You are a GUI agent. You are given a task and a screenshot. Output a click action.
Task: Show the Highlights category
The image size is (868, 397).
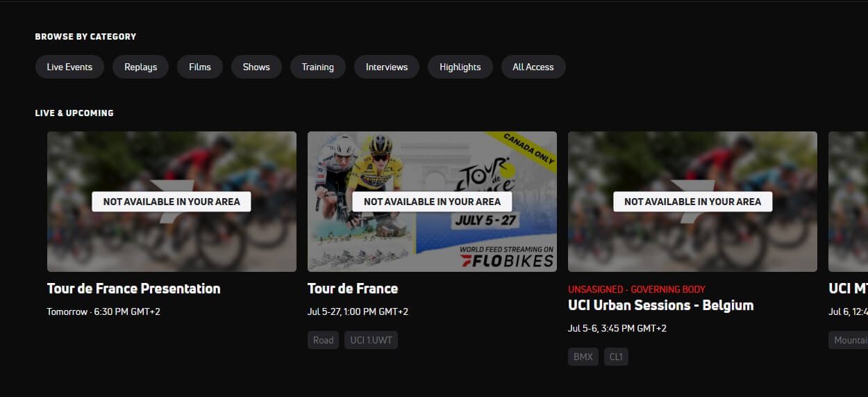[460, 67]
